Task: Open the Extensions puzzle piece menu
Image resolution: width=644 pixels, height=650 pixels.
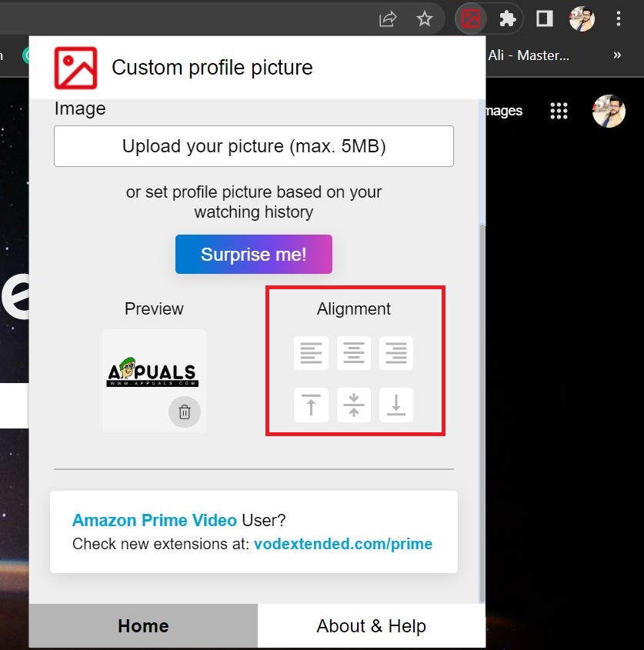Action: point(507,19)
